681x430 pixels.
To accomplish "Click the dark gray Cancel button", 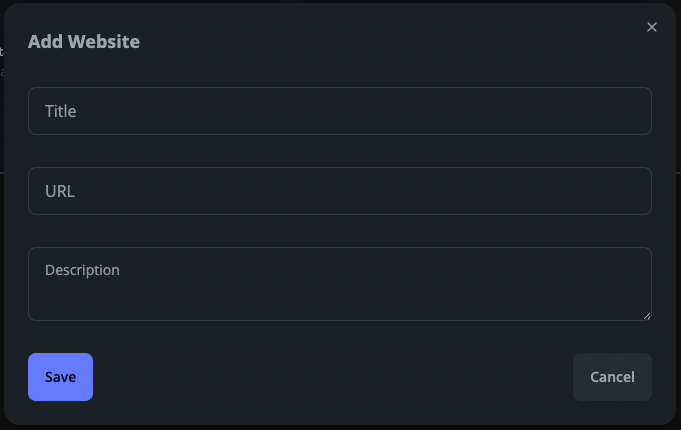I will (612, 377).
